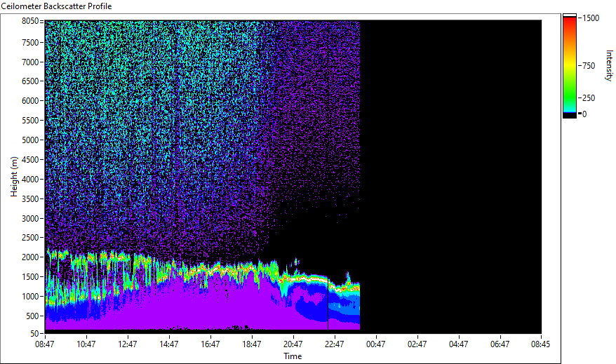Screen dimensions: 616x364
Task: Click the 12:47 time tick label
Action: (127, 344)
